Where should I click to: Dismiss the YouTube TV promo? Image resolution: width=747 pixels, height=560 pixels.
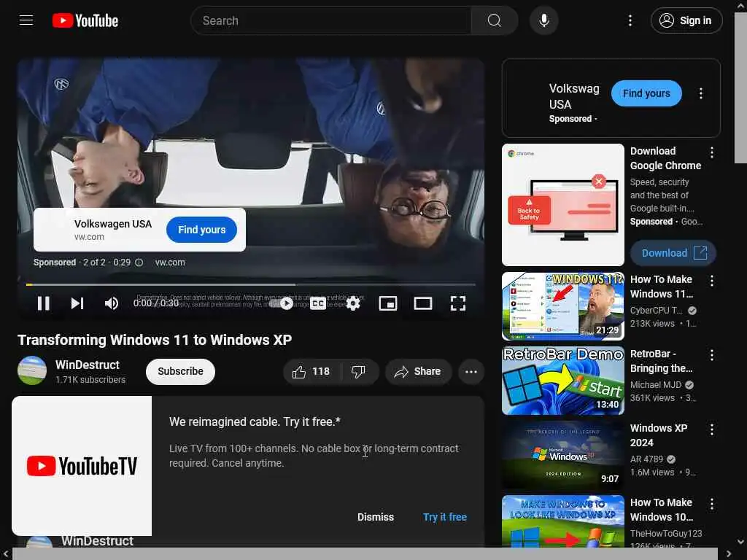376,517
